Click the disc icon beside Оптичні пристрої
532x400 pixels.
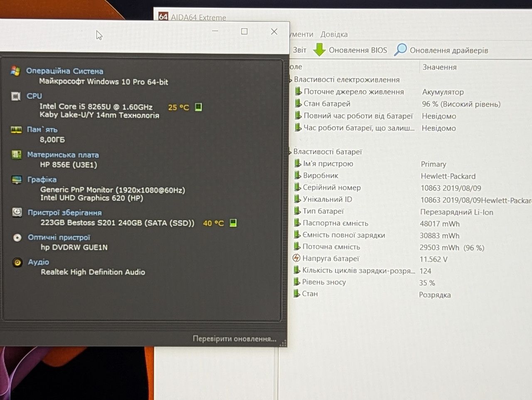point(17,238)
